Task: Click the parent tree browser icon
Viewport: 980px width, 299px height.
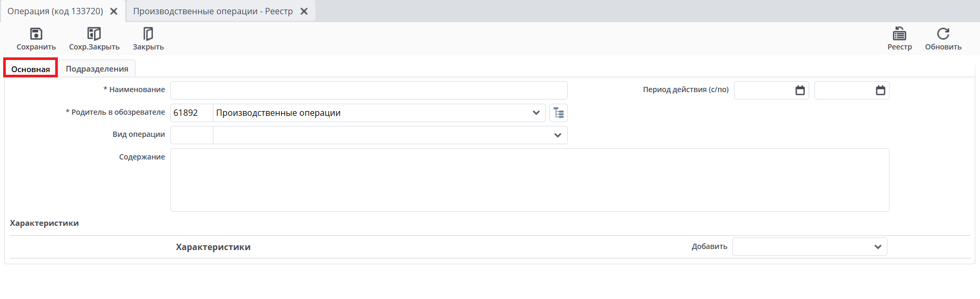Action: (x=558, y=113)
